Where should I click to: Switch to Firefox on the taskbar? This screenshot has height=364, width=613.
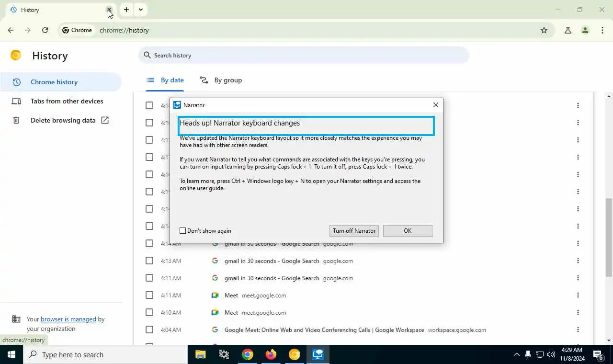(271, 354)
